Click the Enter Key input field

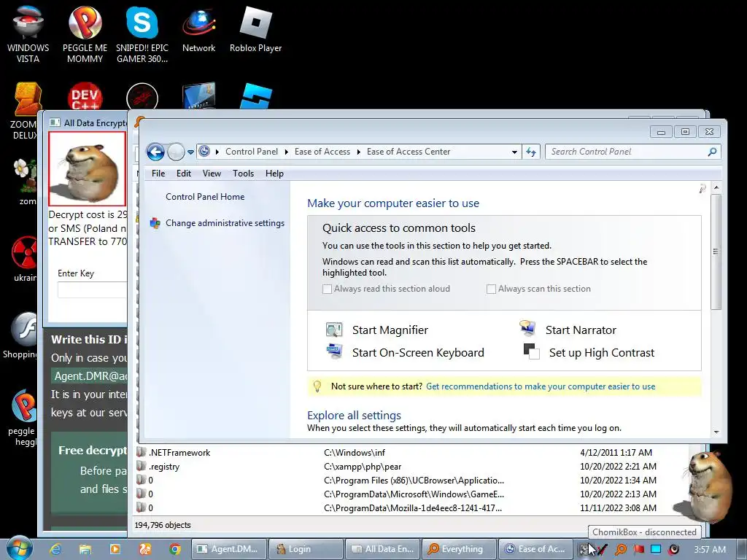(x=93, y=289)
